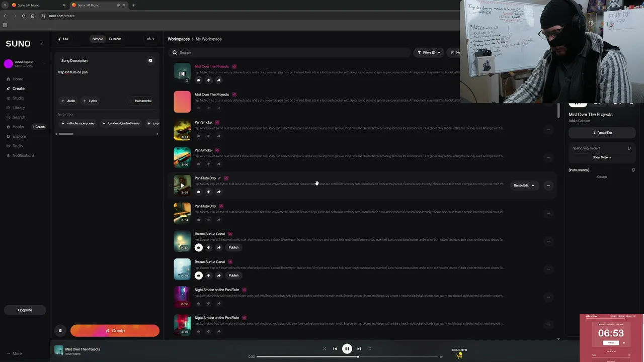Switch to Simple creation mode
Image resolution: width=644 pixels, height=362 pixels.
98,39
